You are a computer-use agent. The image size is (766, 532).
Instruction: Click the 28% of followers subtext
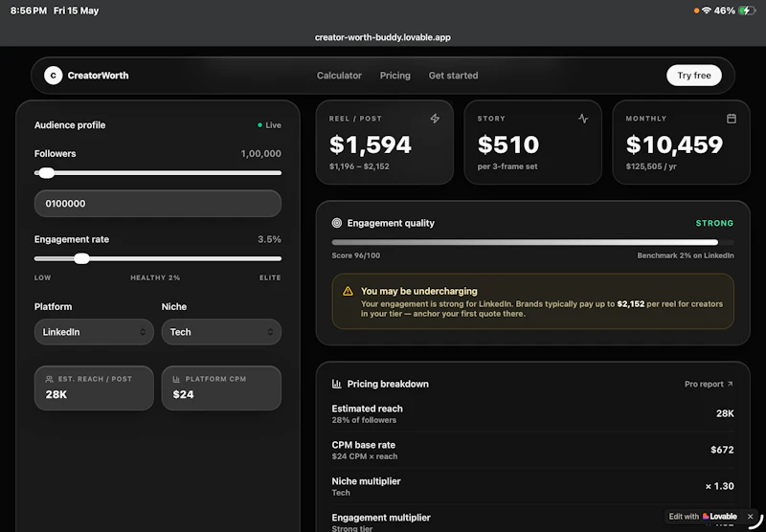364,420
